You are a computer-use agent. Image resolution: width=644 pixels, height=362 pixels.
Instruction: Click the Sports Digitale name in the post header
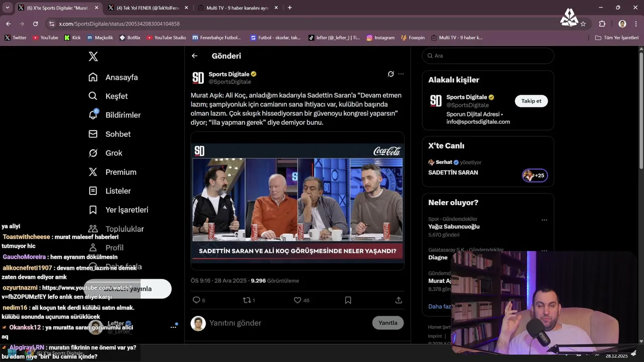pyautogui.click(x=229, y=74)
